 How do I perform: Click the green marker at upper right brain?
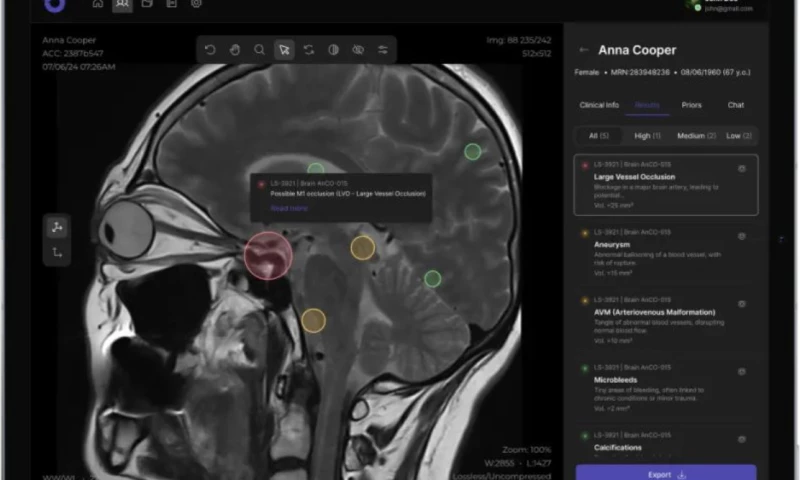472,151
